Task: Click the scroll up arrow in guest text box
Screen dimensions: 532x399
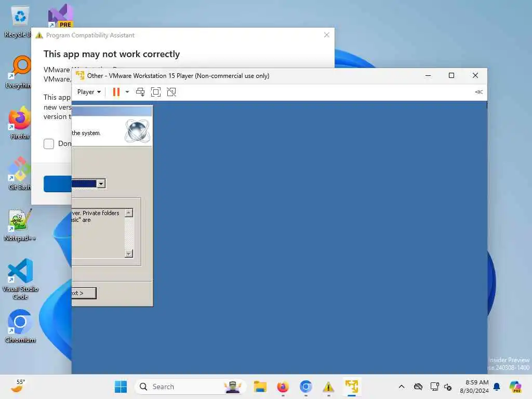Action: point(129,212)
